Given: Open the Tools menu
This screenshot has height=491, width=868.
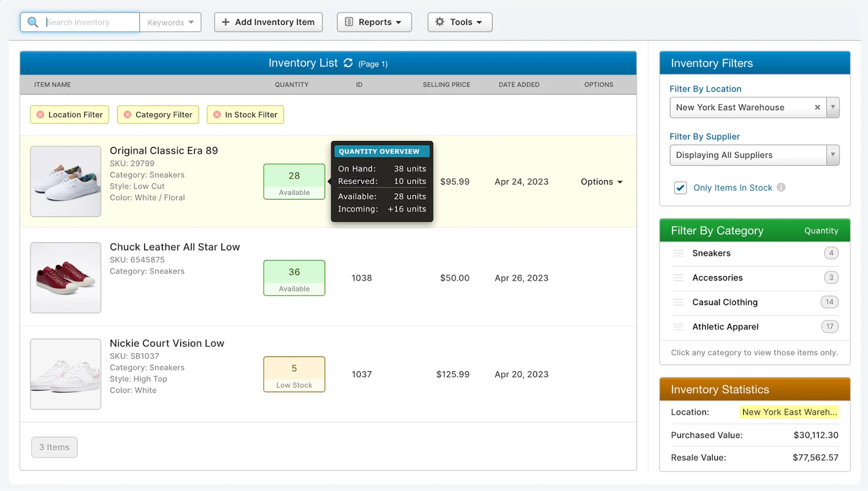Looking at the screenshot, I should click(x=460, y=22).
